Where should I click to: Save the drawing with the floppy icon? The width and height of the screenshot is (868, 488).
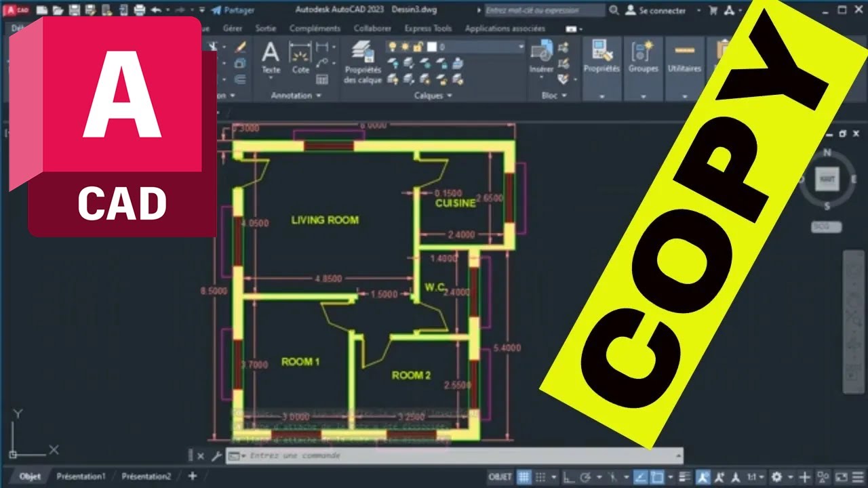75,10
